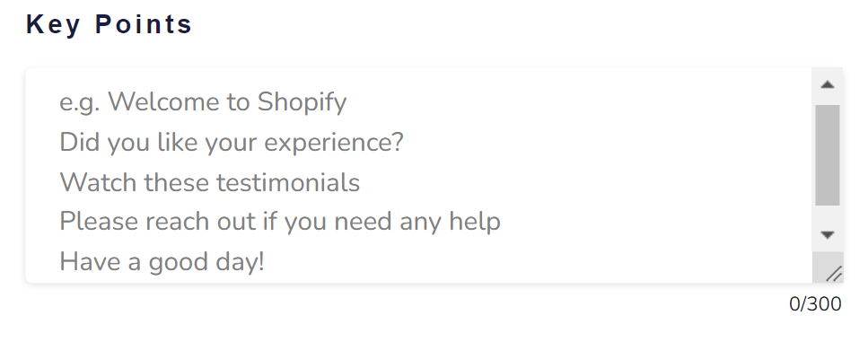Click the Key Points heading
This screenshot has height=342, width=868.
click(109, 25)
